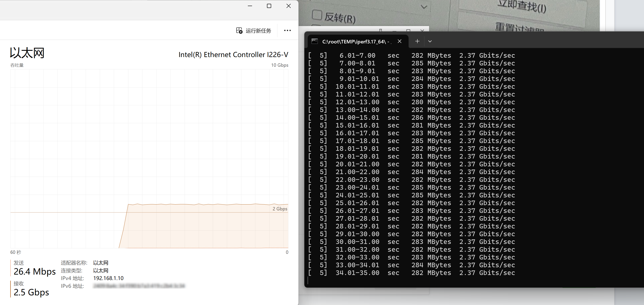Click the terminal cursor line at bottom

click(x=308, y=280)
